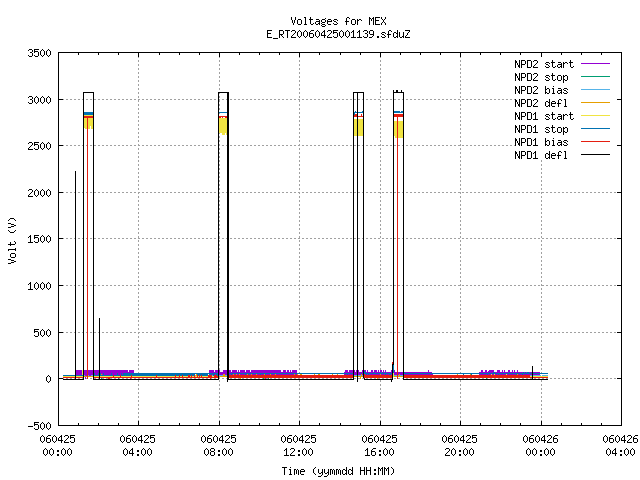
Task: Click the black NPD1 defl legend line
Action: (595, 155)
